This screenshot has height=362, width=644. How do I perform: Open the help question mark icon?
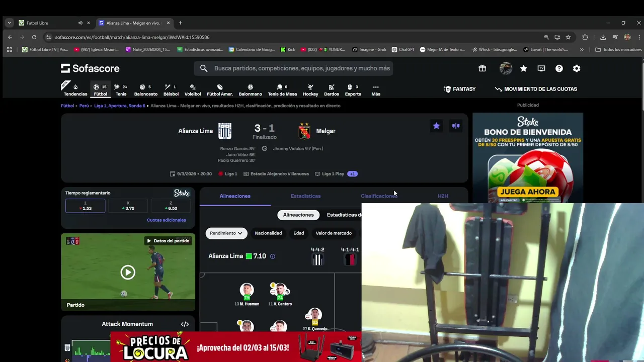559,68
